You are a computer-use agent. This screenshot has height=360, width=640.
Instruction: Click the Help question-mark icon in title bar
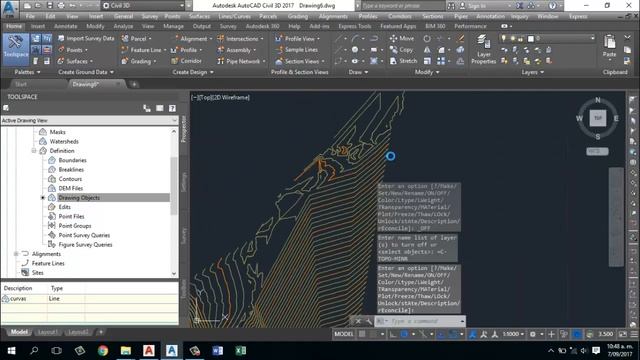tap(552, 6)
